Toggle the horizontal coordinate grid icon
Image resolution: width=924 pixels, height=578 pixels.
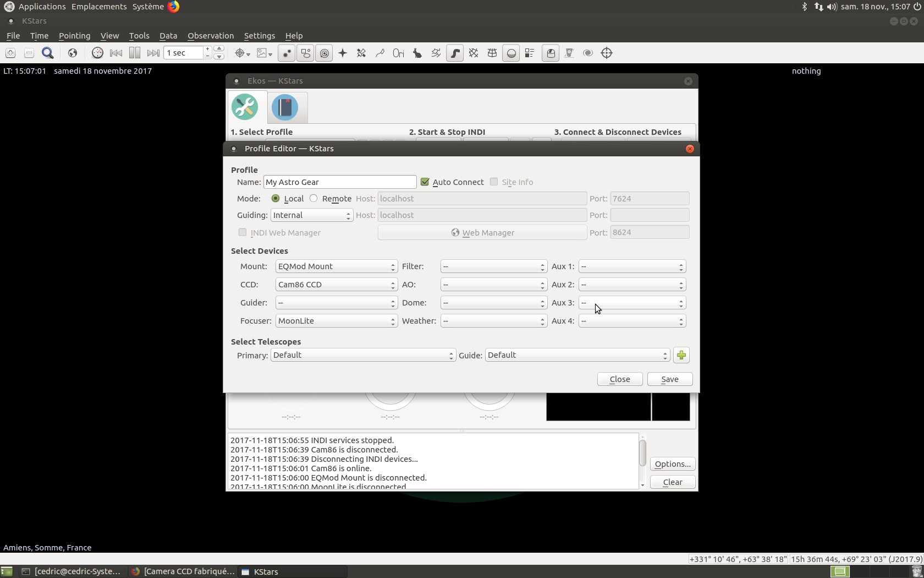[492, 53]
